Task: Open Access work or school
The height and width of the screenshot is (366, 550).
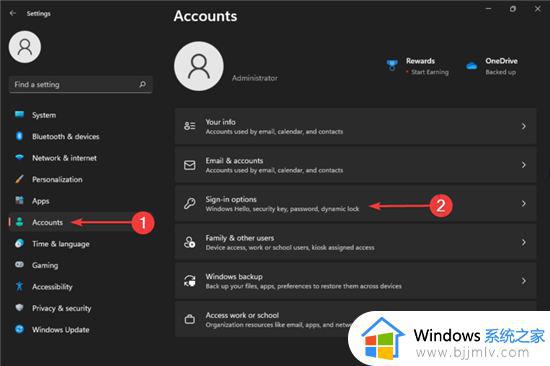Action: point(355,319)
